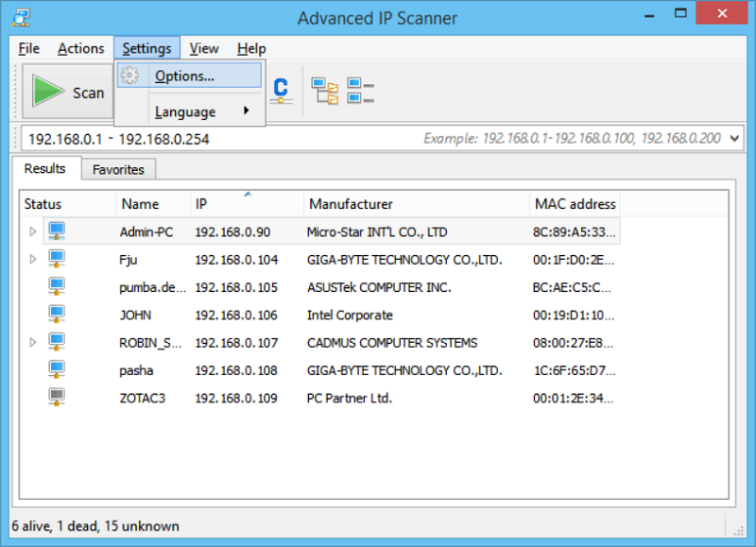Switch to the Favorites tab

(118, 170)
